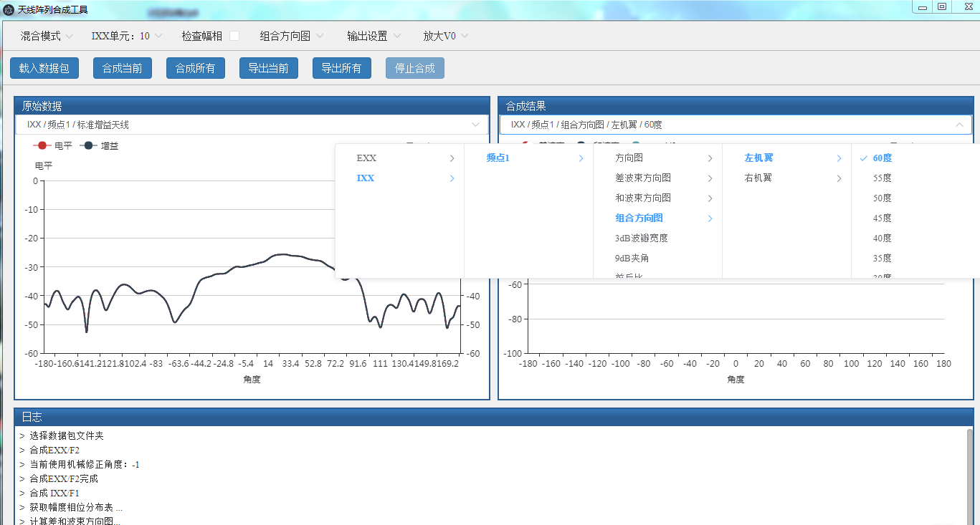Image resolution: width=980 pixels, height=525 pixels.
Task: Click the antenna tool app icon in title bar
Action: (x=9, y=9)
